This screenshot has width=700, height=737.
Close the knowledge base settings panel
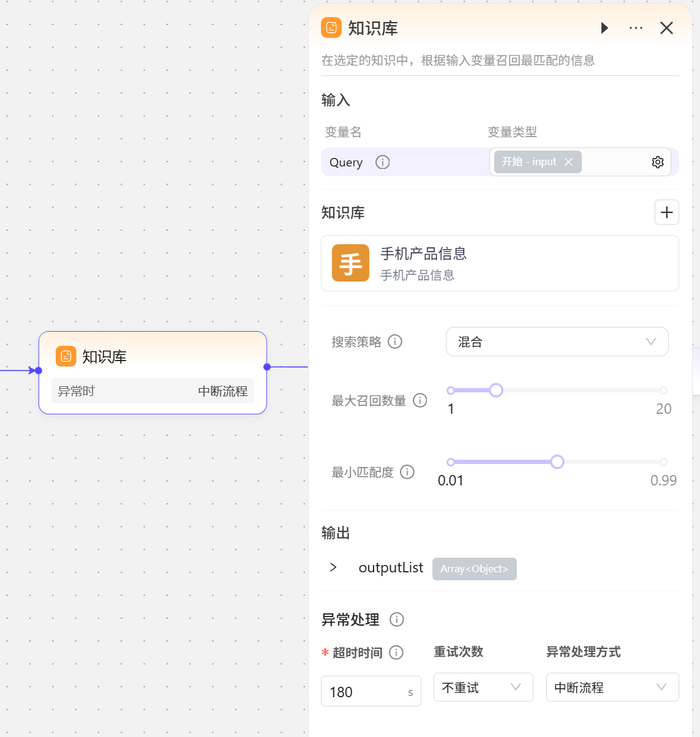(x=666, y=28)
